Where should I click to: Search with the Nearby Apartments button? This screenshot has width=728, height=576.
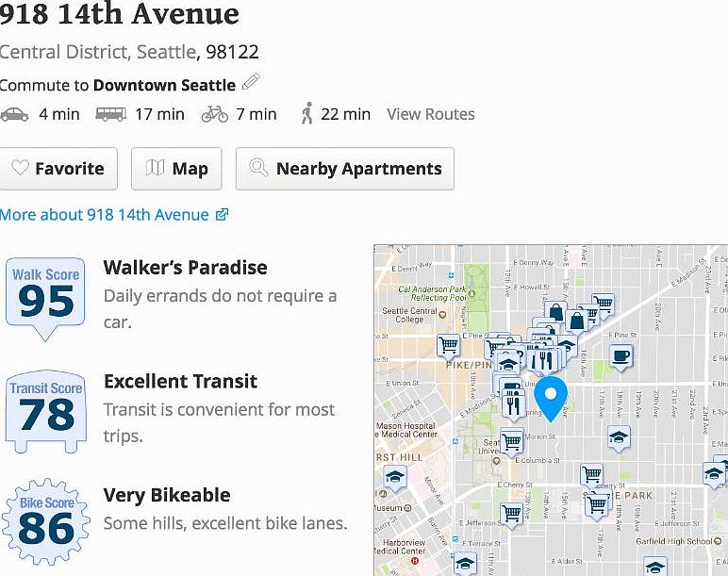tap(345, 169)
